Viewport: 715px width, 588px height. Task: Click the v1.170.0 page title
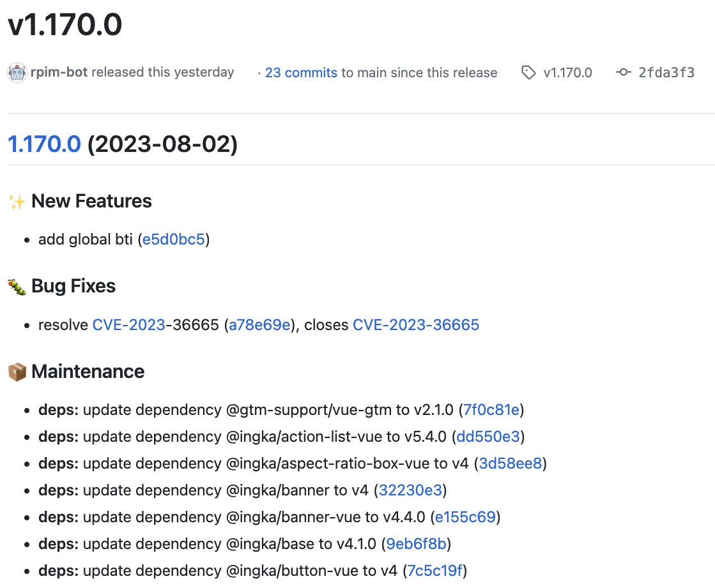coord(65,25)
